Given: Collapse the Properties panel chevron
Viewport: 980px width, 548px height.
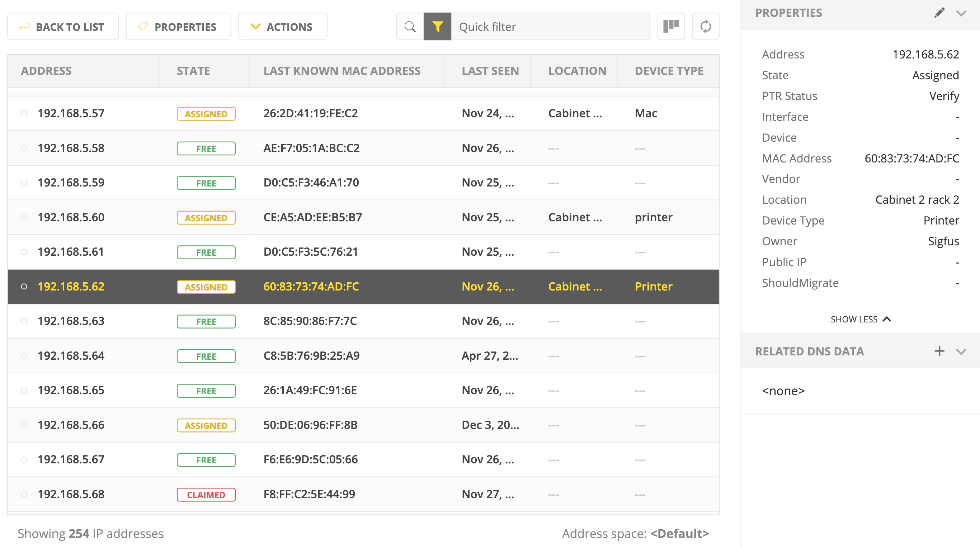Looking at the screenshot, I should (x=961, y=13).
